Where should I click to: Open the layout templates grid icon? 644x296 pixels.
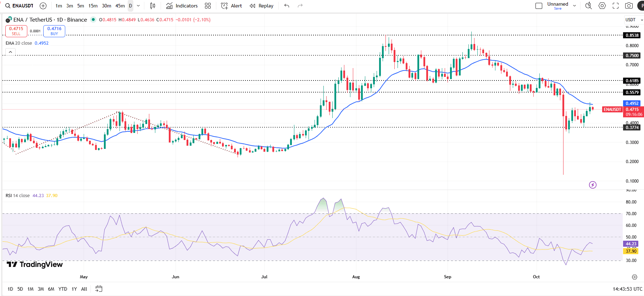(208, 6)
